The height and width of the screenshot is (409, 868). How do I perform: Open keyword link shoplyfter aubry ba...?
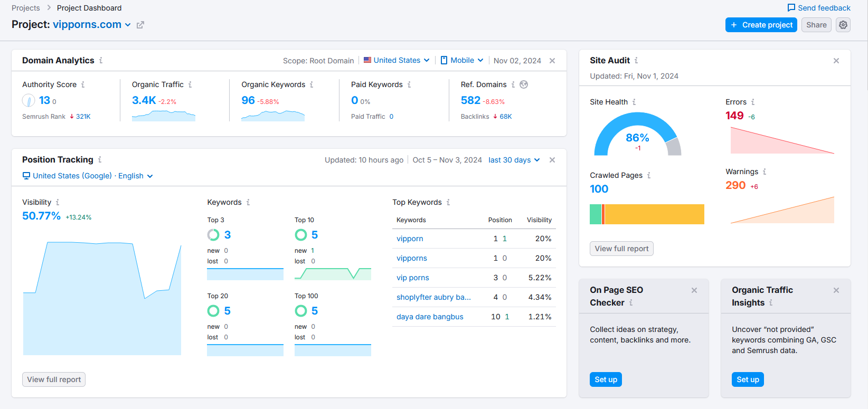tap(433, 297)
